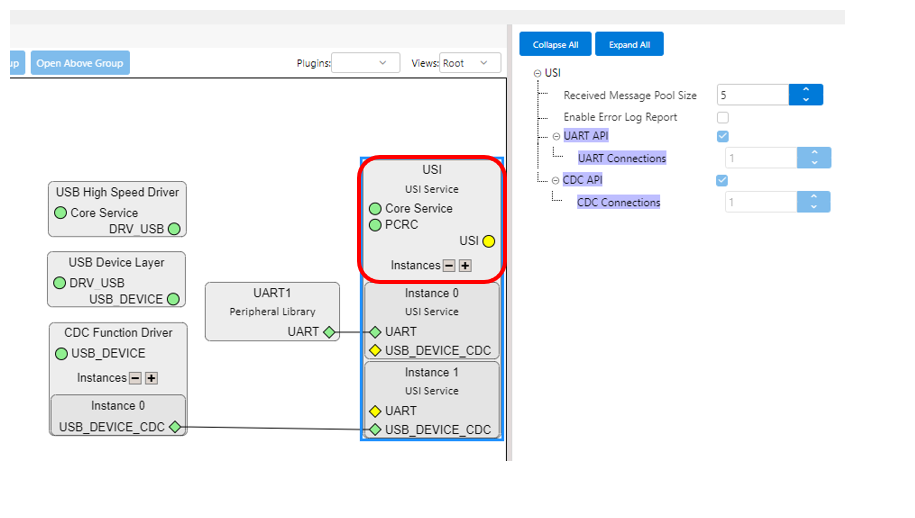Screen dimensions: 915x518
Task: Click the plus icon in CDC Function Driver Instances
Action: (x=151, y=378)
